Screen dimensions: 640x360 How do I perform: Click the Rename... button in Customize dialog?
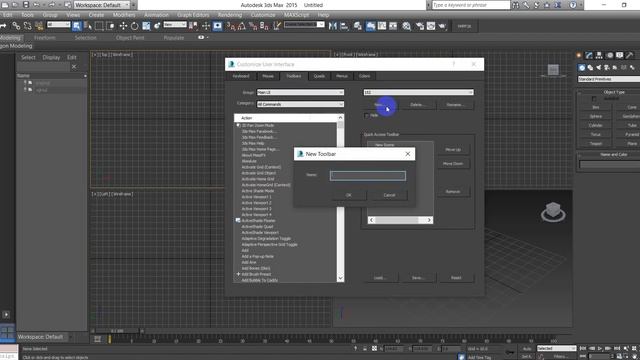point(455,105)
